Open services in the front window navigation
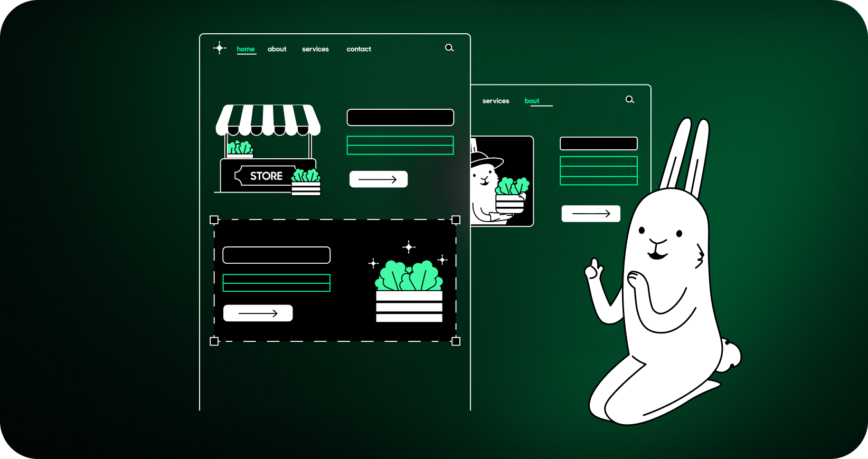Image resolution: width=868 pixels, height=459 pixels. [x=315, y=49]
